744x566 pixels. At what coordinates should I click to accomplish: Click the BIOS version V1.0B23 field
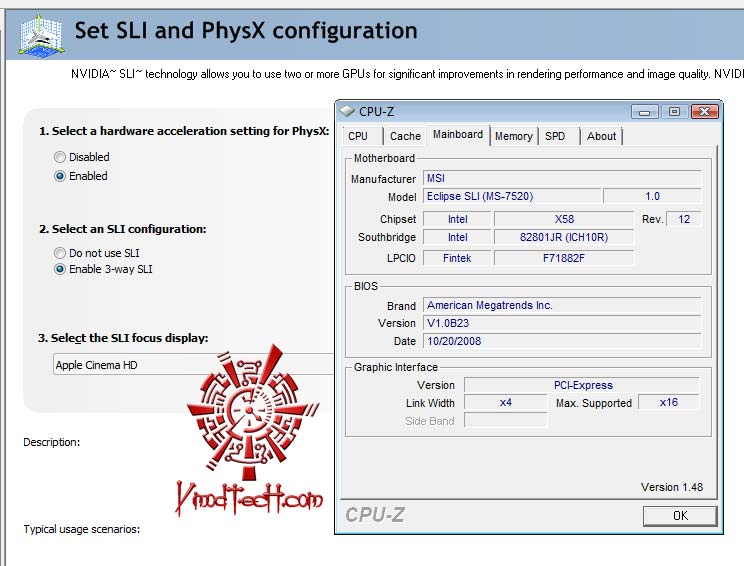[562, 323]
